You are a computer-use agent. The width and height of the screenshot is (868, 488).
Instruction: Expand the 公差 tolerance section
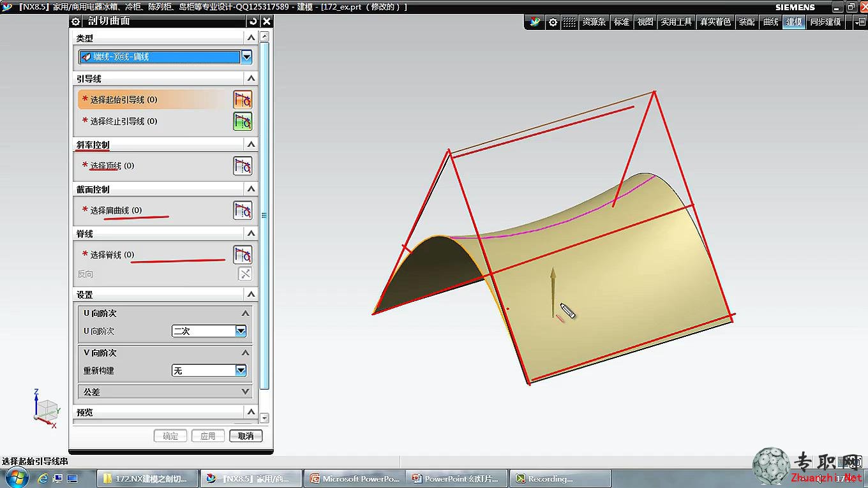click(245, 391)
